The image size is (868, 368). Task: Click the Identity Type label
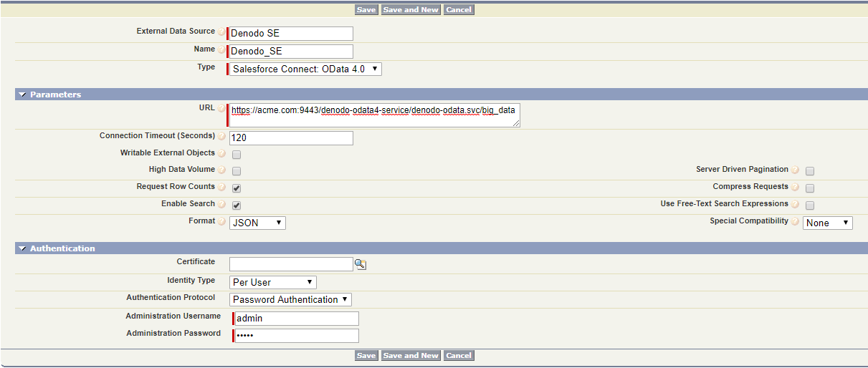191,281
